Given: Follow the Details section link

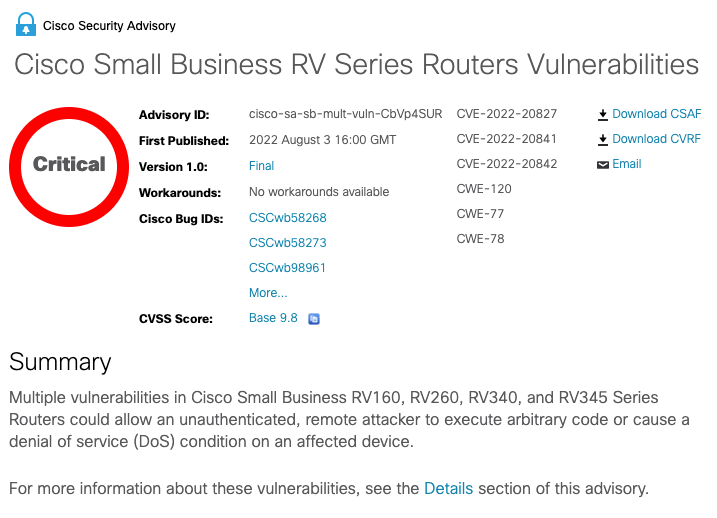Looking at the screenshot, I should pyautogui.click(x=448, y=488).
